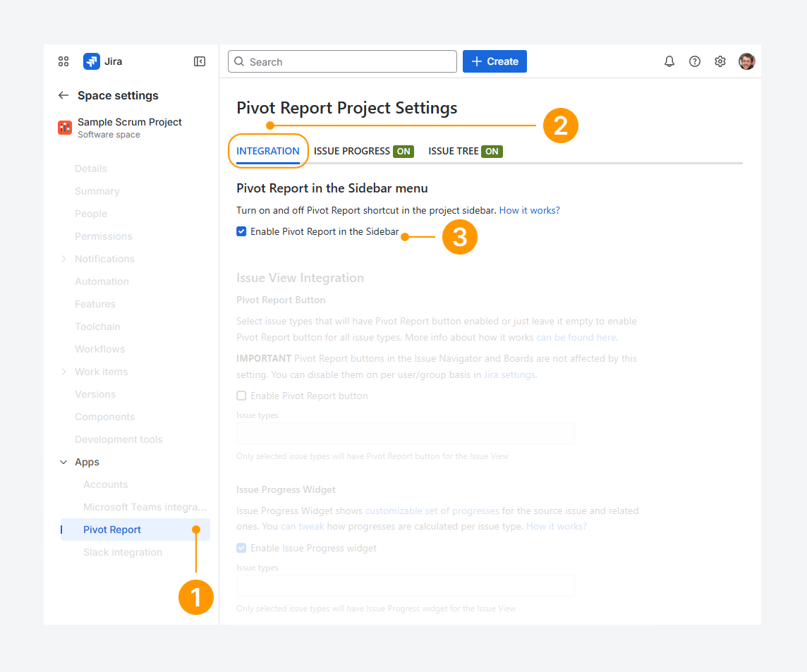Open People settings page
This screenshot has height=672, width=807.
(x=90, y=214)
